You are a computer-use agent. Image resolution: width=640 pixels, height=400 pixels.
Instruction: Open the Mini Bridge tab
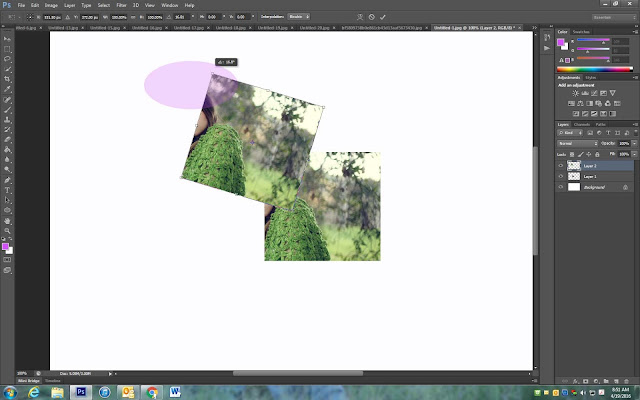click(x=29, y=380)
